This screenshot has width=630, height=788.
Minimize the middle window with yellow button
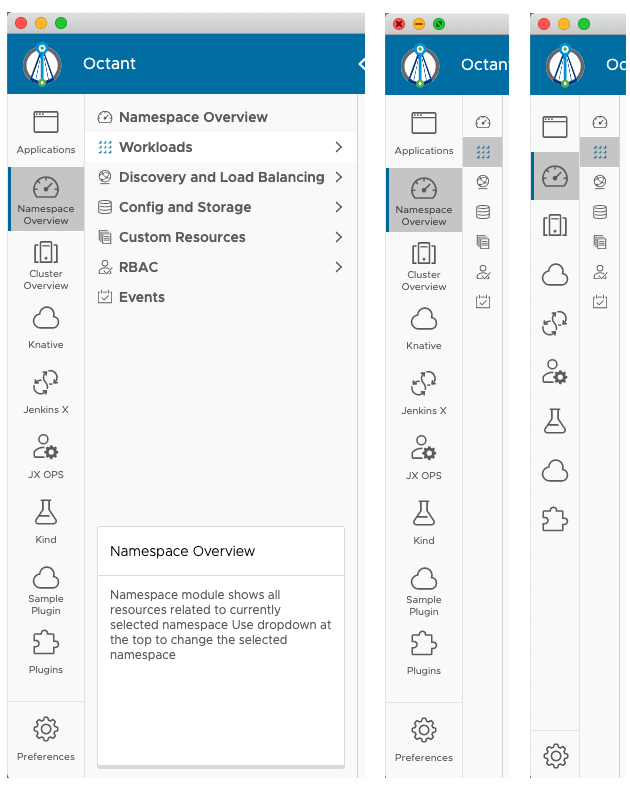[x=419, y=24]
